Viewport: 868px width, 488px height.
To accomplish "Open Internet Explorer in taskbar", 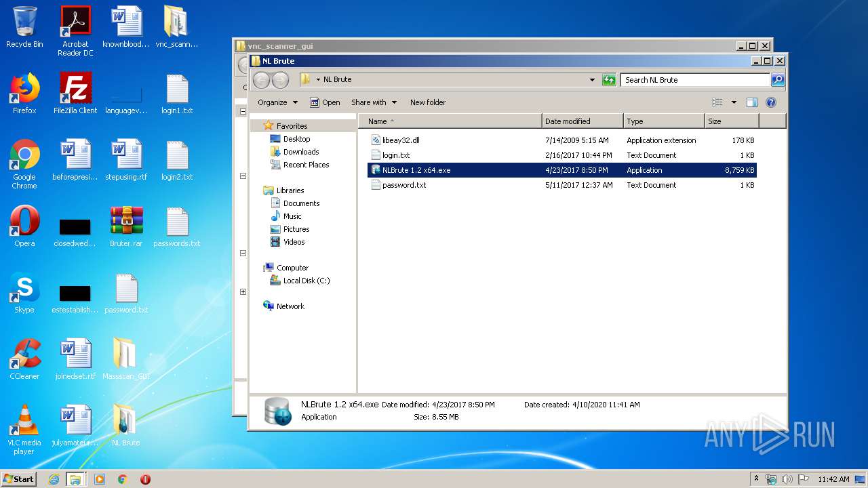I will coord(54,479).
